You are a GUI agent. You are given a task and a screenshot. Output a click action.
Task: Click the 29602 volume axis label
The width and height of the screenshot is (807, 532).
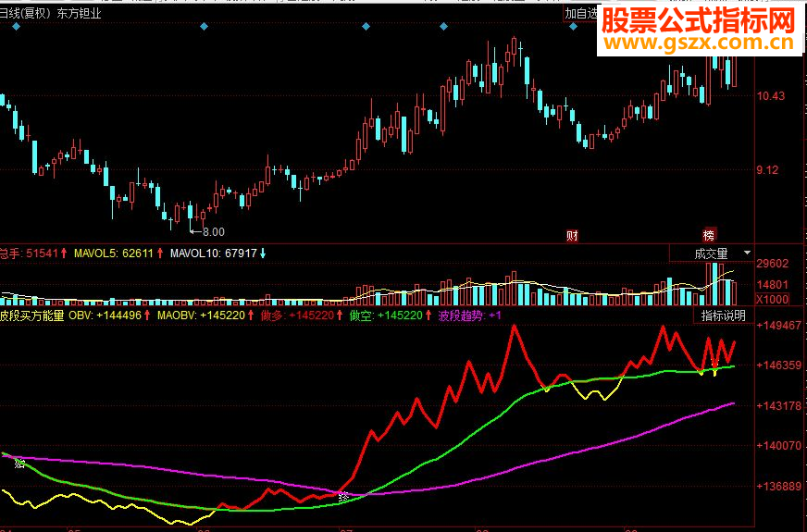point(772,264)
